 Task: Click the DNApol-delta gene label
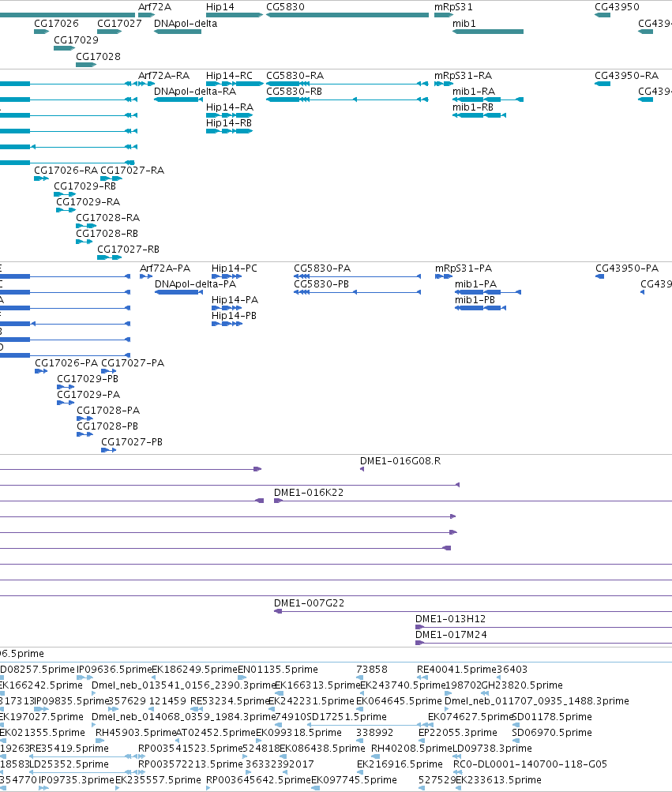[186, 24]
